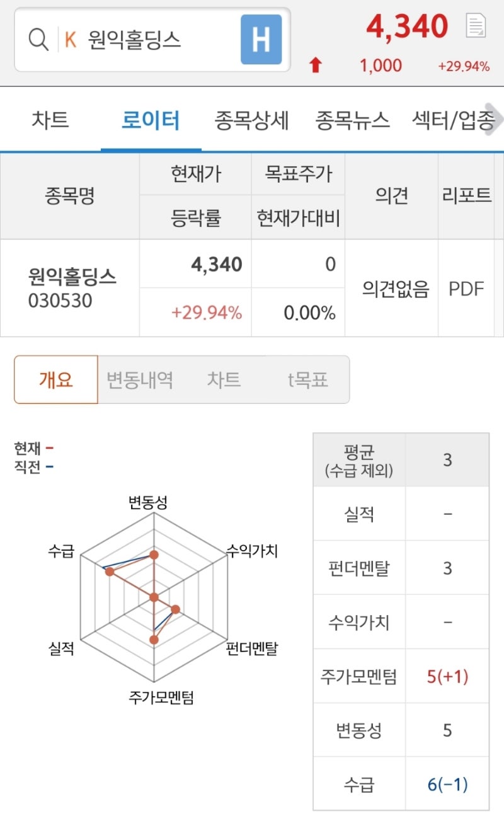504x828 pixels.
Task: Click the 원익홀딩스 search field
Action: 152,39
